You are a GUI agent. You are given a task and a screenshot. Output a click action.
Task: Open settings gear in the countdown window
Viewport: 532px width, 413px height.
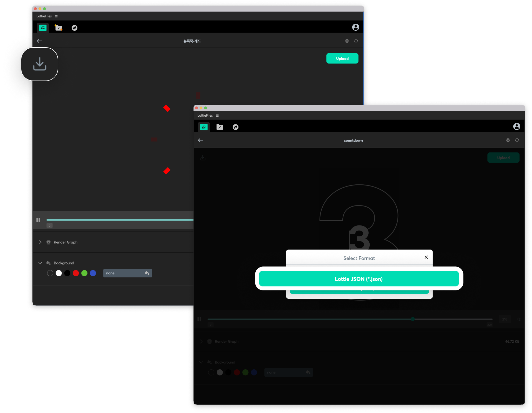(508, 140)
